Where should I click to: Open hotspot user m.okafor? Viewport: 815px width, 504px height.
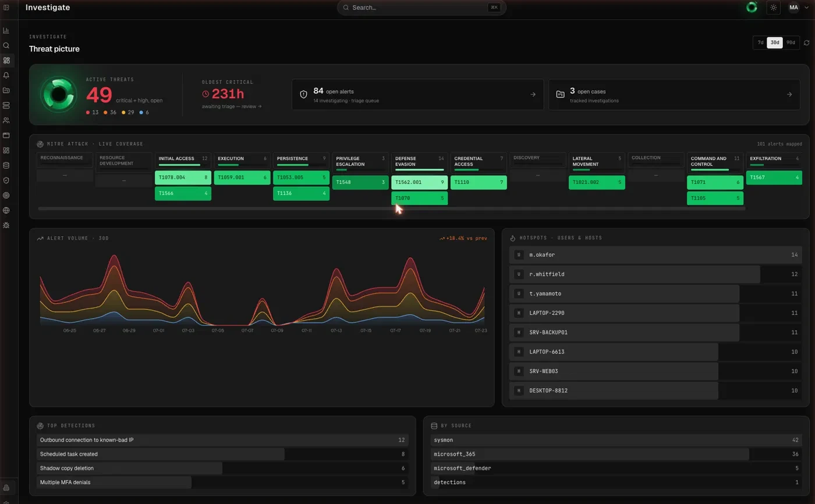(x=655, y=255)
